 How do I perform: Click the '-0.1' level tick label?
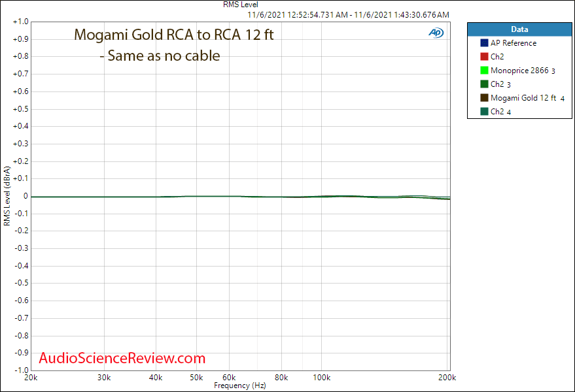(22, 214)
